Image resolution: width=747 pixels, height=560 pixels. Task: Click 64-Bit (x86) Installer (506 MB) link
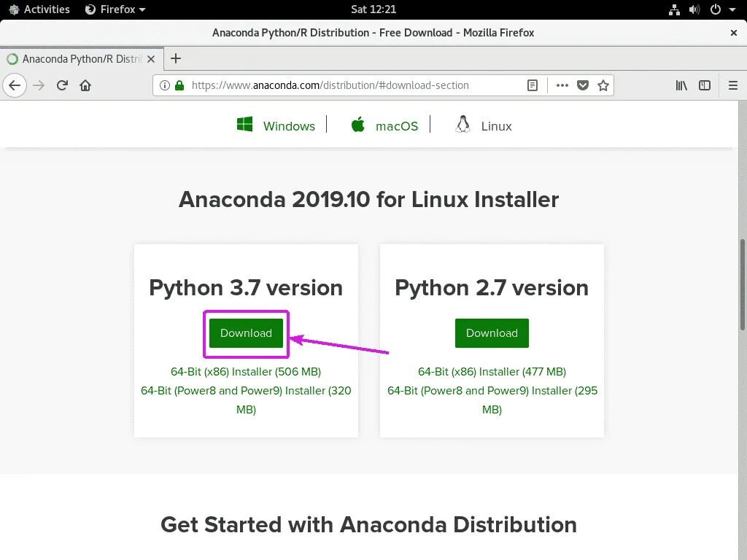[x=246, y=371]
